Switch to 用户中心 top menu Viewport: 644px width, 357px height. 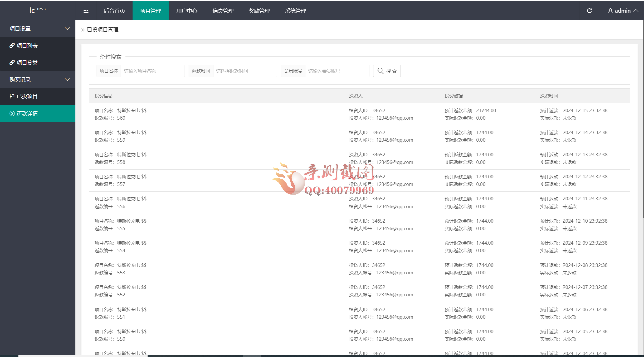click(x=187, y=11)
